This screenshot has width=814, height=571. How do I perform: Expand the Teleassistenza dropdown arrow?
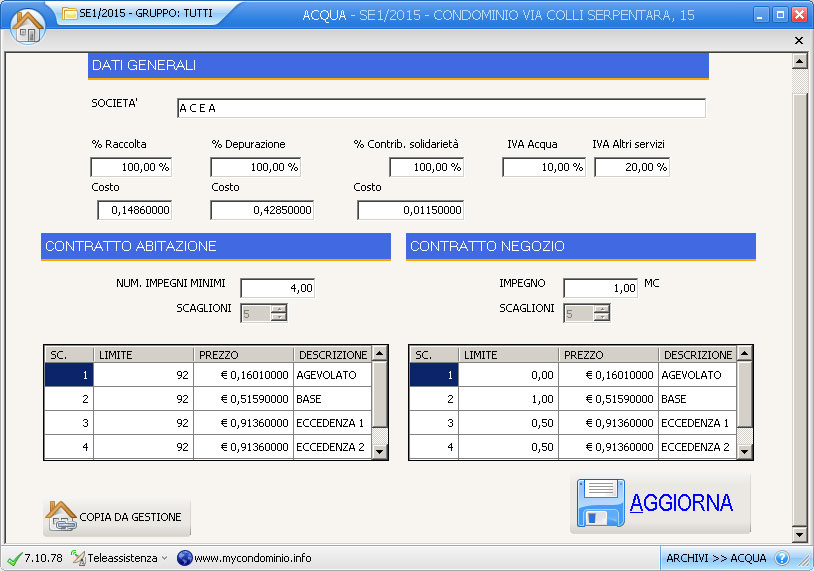tap(164, 558)
